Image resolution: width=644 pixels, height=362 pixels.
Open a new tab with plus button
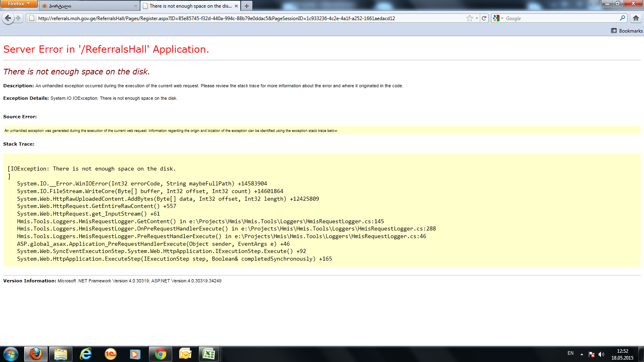pyautogui.click(x=247, y=6)
